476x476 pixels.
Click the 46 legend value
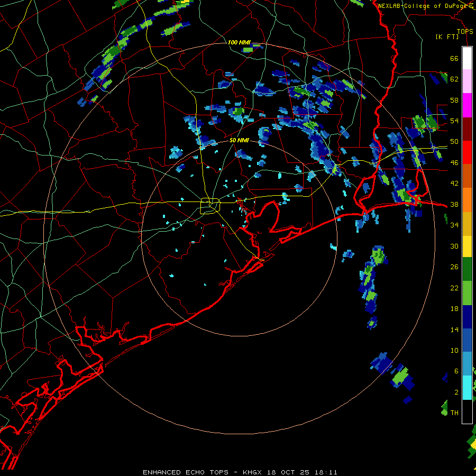pyautogui.click(x=454, y=163)
